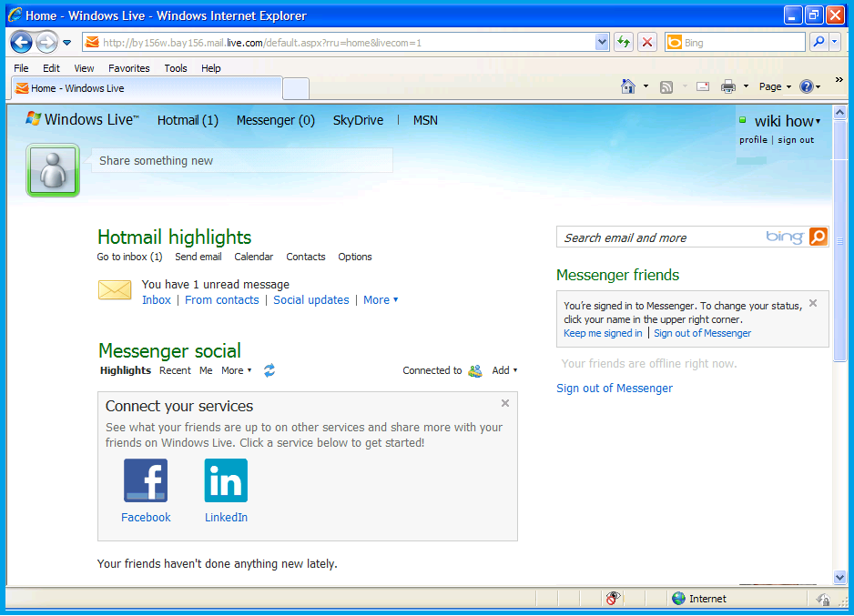Open the Calendar link
Viewport: 854px width, 616px height.
click(x=254, y=257)
